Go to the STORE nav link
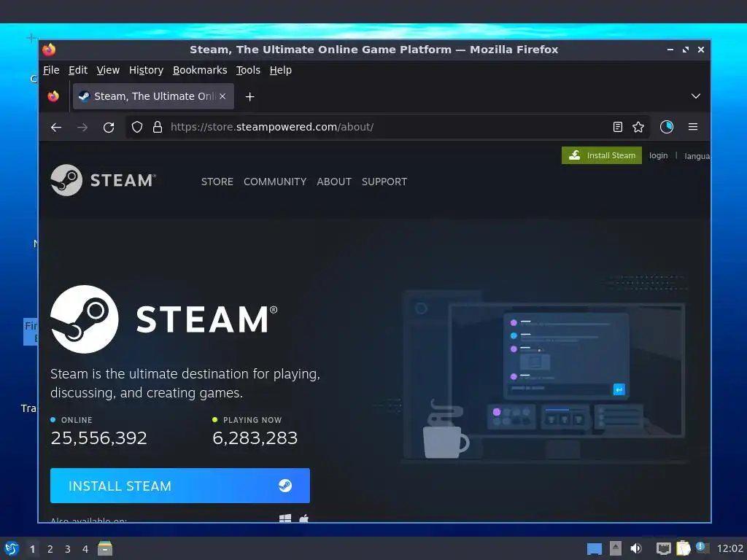The image size is (747, 560). [217, 182]
